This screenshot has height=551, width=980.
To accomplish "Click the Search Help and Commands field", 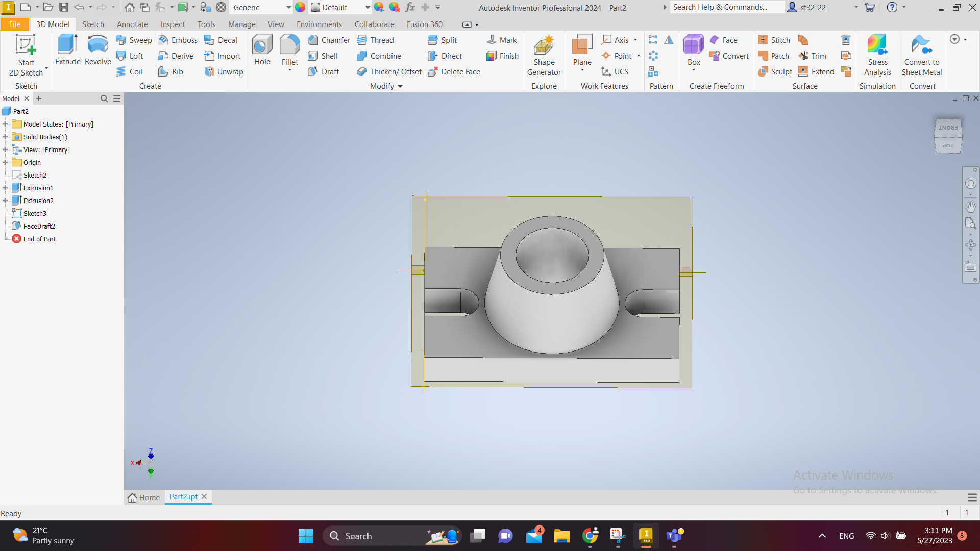I will point(727,7).
